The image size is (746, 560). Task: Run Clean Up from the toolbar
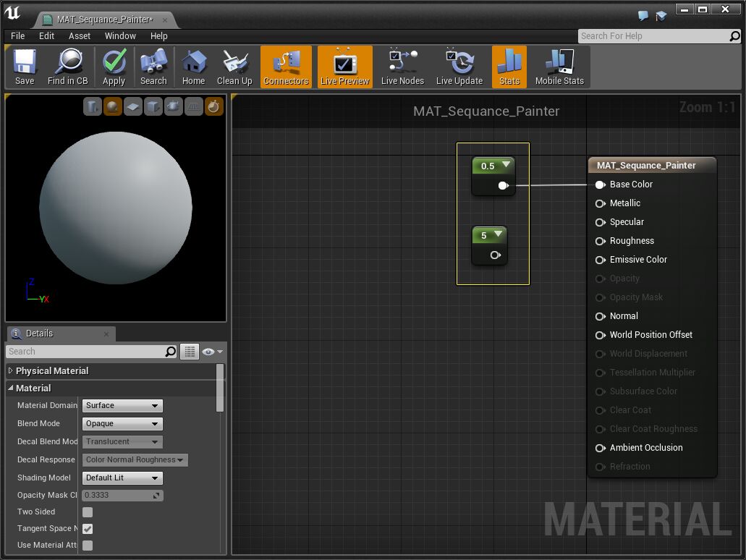(234, 67)
